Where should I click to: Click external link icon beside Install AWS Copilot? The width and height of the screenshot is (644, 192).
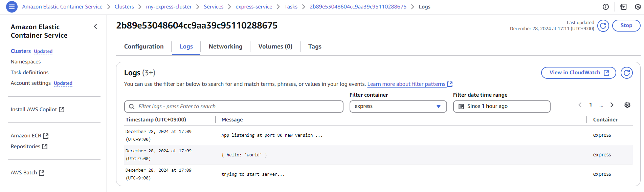pos(62,110)
